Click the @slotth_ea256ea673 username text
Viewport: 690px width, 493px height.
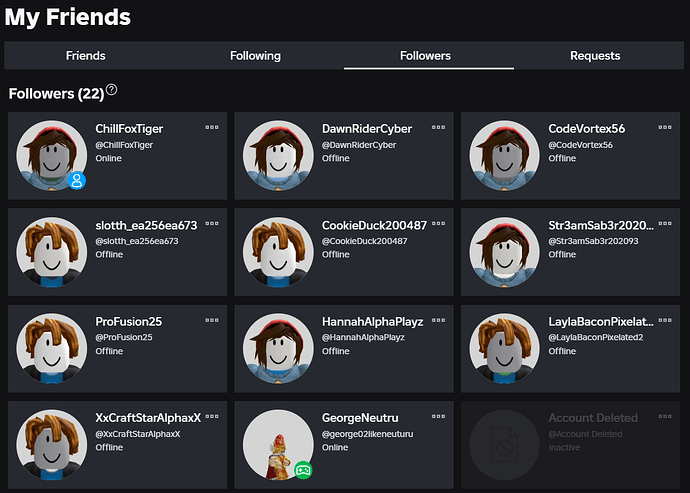click(x=137, y=241)
